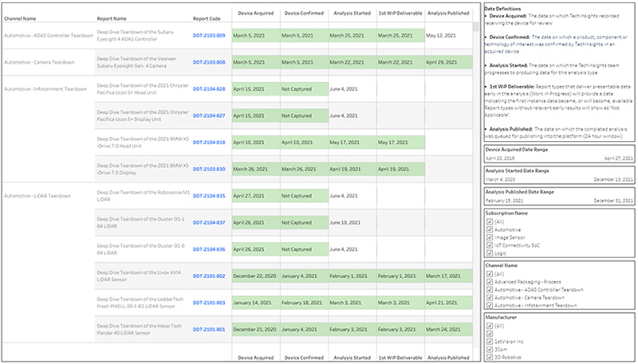Click the Report Name column header
638x364 pixels.
(112, 18)
